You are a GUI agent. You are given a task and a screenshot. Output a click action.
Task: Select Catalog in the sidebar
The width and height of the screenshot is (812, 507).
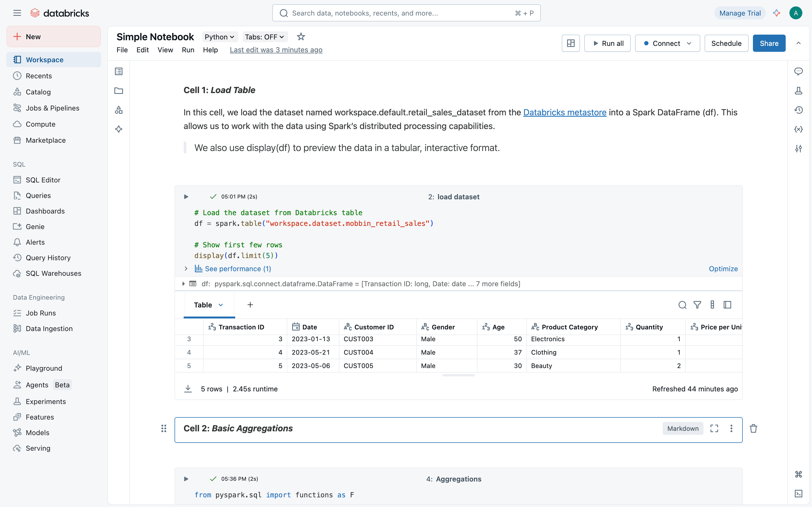[x=38, y=92]
